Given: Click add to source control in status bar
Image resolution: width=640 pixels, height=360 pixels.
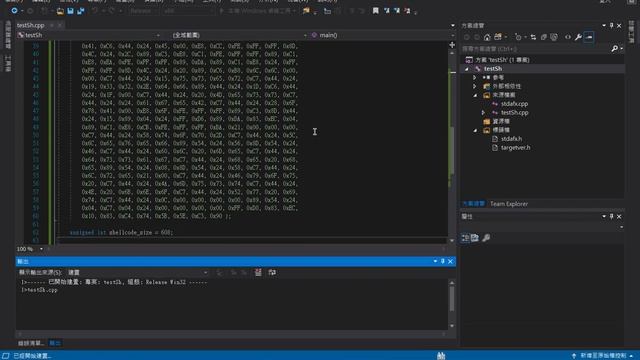Looking at the screenshot, I should point(603,356).
